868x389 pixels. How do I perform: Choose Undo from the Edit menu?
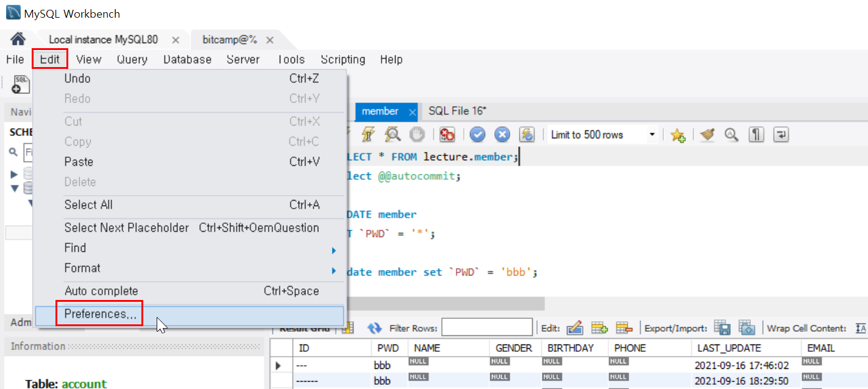click(190, 79)
